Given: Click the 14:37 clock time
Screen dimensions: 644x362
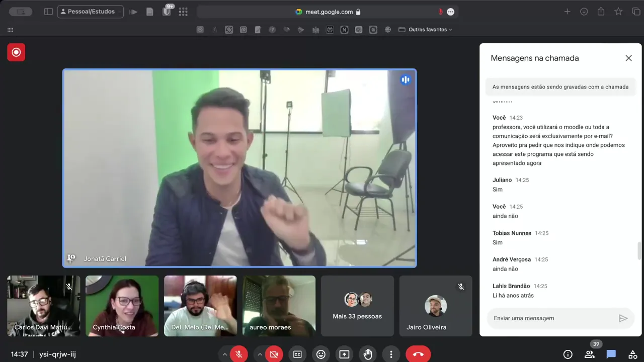Looking at the screenshot, I should click(20, 354).
